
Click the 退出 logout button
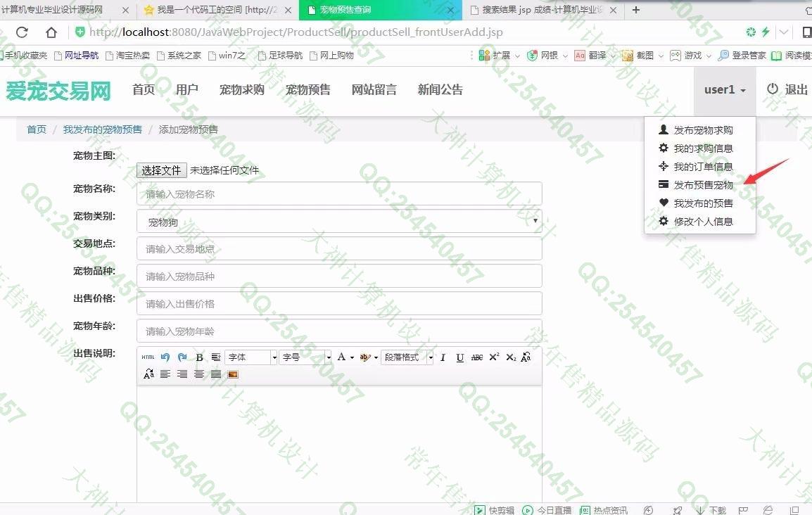tap(787, 89)
